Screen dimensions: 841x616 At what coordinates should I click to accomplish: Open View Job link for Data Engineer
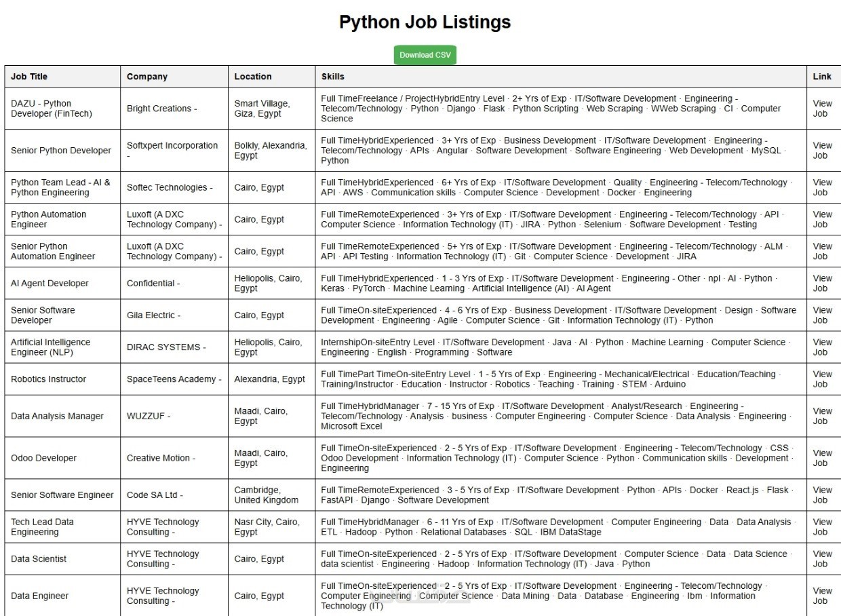(x=822, y=596)
